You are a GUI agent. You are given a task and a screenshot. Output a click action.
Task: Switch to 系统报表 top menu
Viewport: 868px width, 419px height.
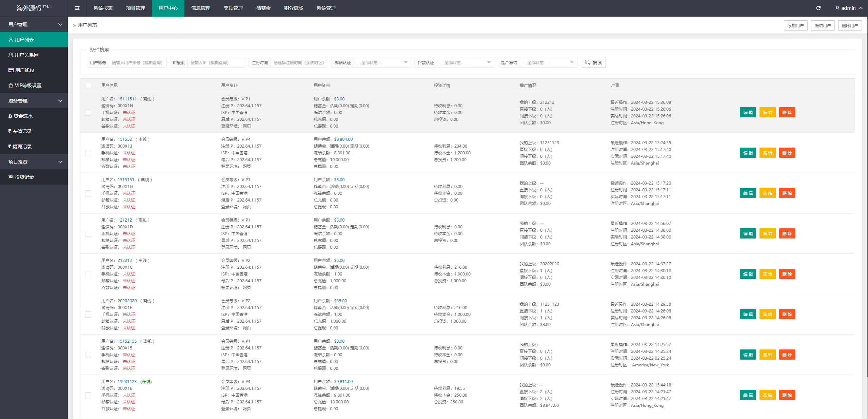[103, 8]
